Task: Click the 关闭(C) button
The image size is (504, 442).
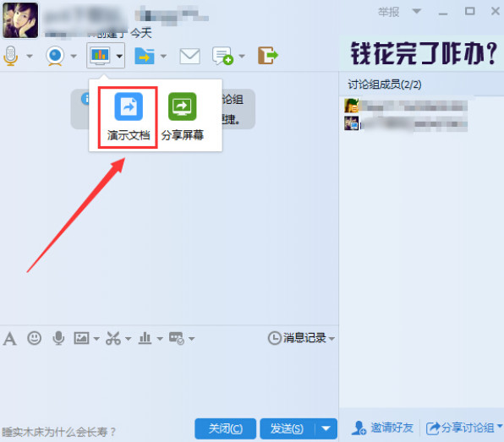Action: point(225,428)
